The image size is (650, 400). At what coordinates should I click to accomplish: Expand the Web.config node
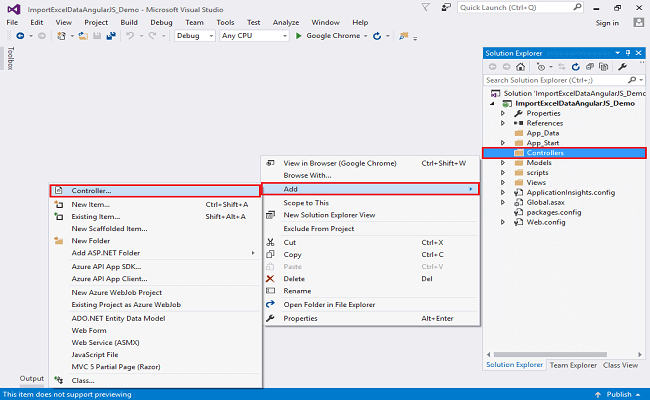(x=503, y=222)
